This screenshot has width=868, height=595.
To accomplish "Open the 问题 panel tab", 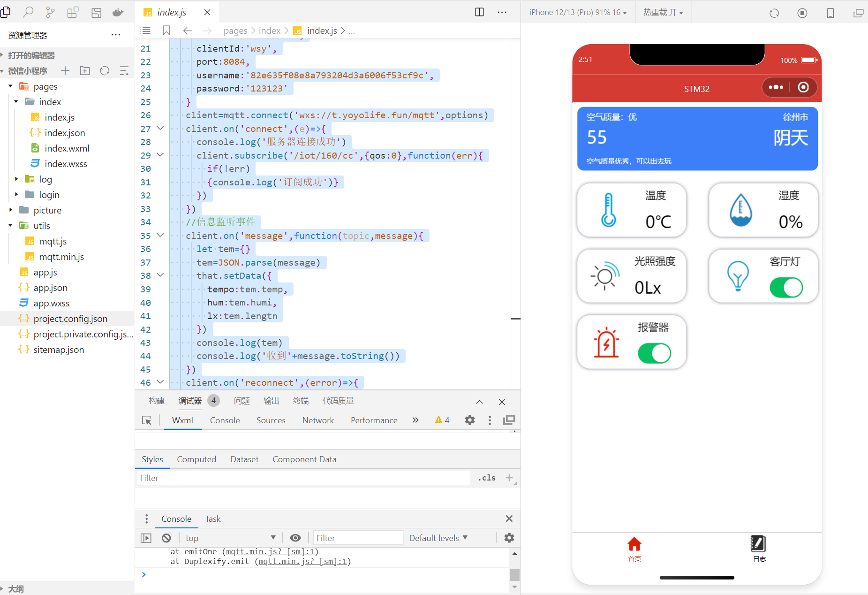I will pos(242,401).
